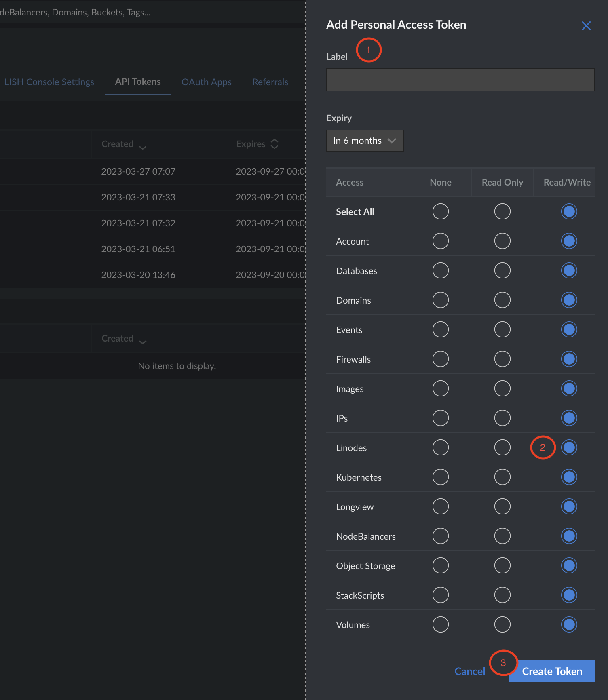Viewport: 608px width, 700px height.
Task: Set Object Storage access to Read/Write
Action: pos(569,565)
